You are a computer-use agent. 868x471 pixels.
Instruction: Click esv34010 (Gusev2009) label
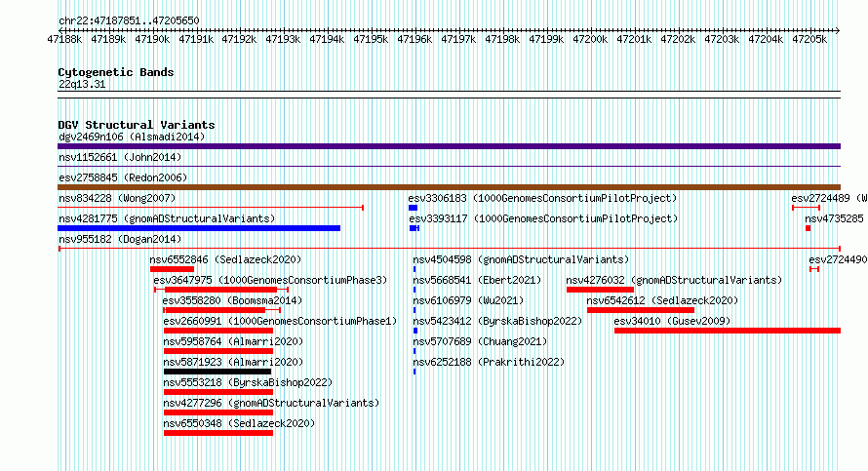click(672, 321)
